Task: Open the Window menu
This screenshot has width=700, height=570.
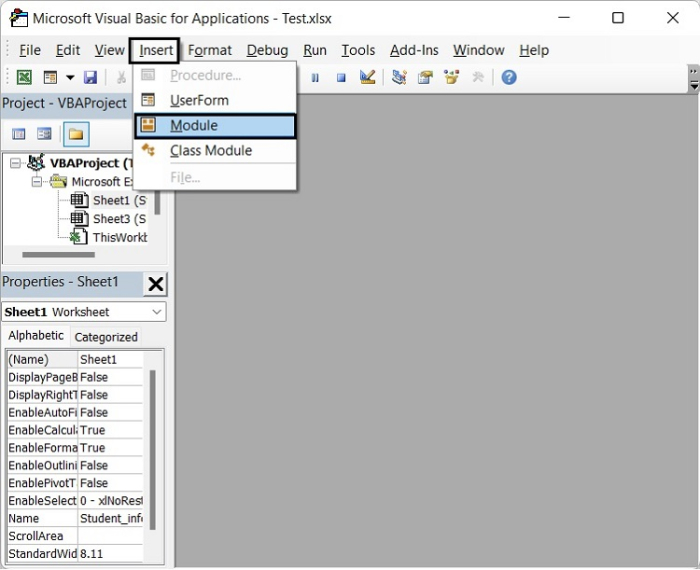Action: point(479,50)
